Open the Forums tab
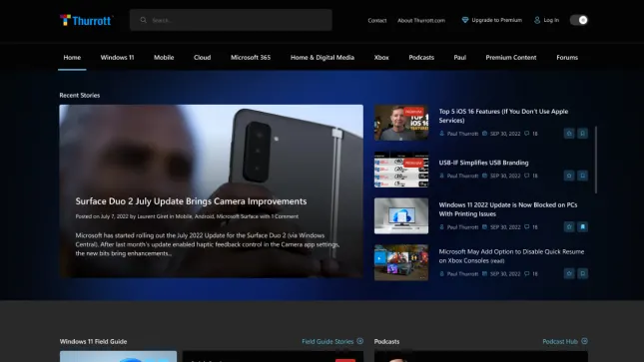The width and height of the screenshot is (644, 362). 567,58
